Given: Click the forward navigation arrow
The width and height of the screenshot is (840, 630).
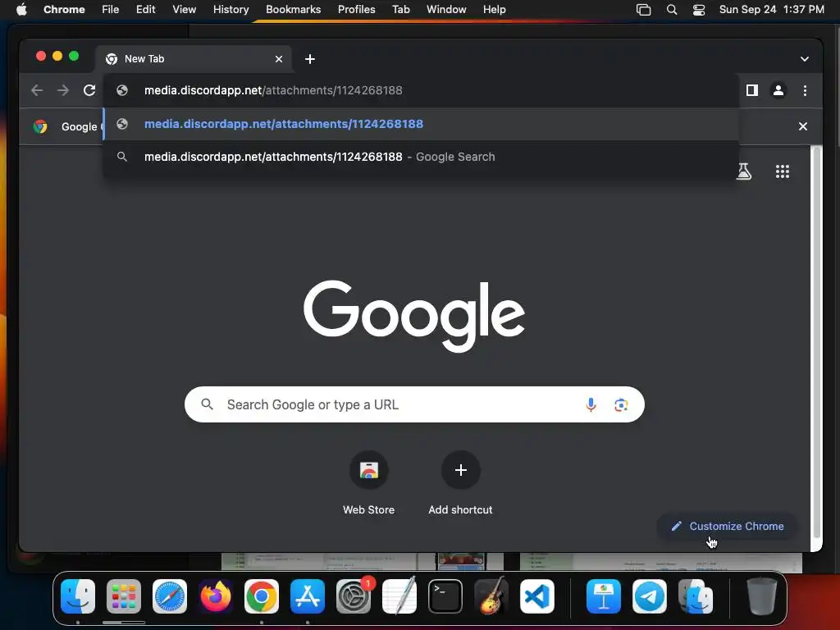Looking at the screenshot, I should click(63, 90).
